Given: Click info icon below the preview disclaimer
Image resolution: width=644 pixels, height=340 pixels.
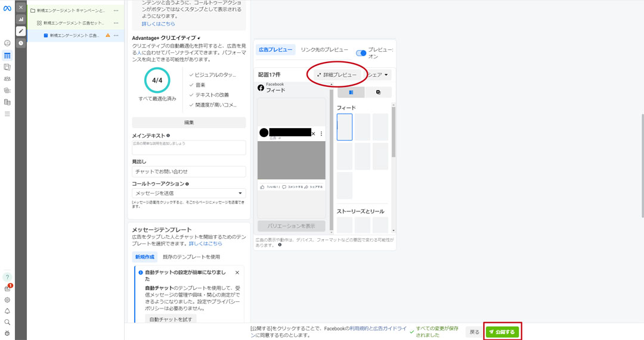Looking at the screenshot, I should [x=280, y=245].
